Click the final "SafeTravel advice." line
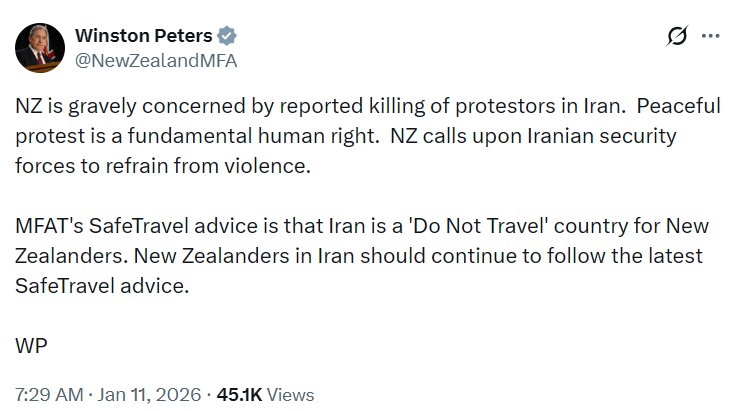The height and width of the screenshot is (411, 734). [102, 285]
